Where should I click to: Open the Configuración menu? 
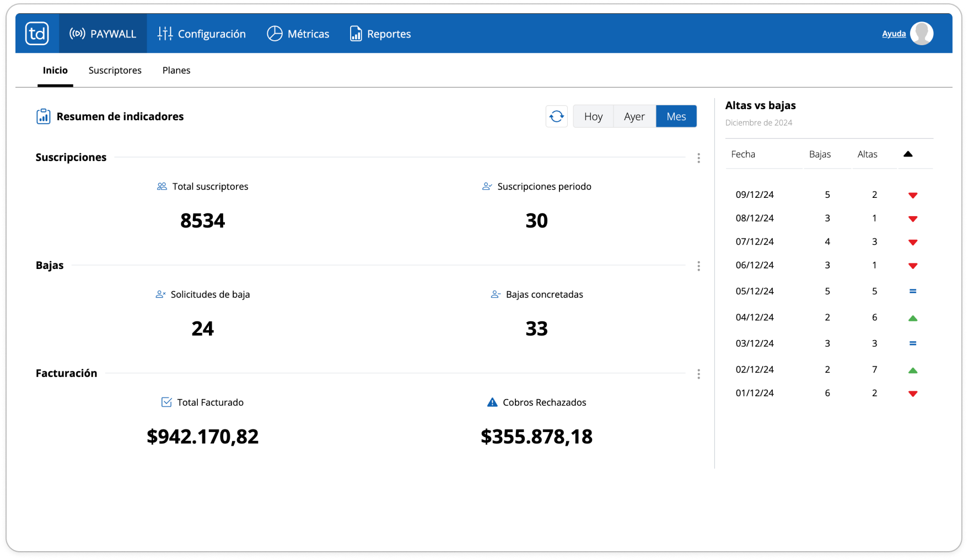point(202,34)
